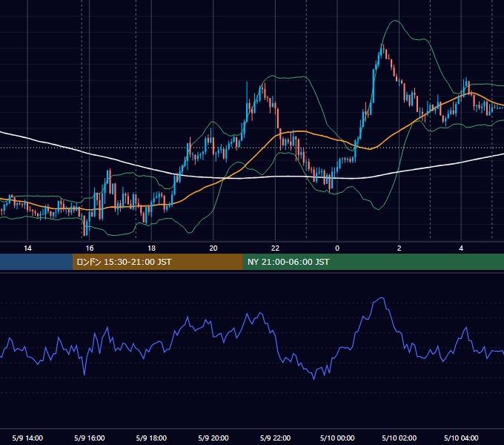Click the time axis label 14
Image resolution: width=504 pixels, height=445 pixels.
27,248
